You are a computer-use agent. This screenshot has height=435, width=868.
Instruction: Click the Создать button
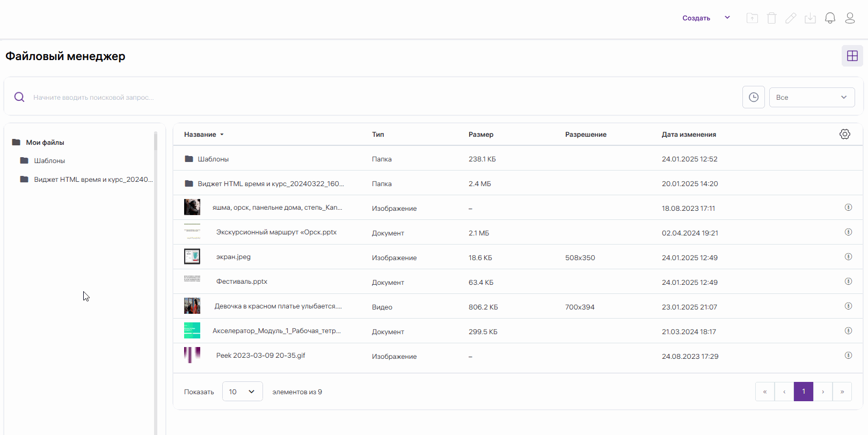click(696, 18)
